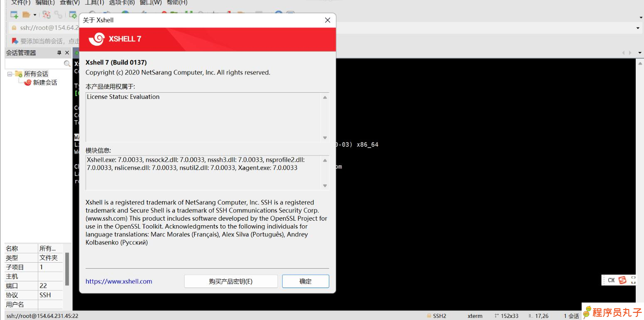644x320 pixels.
Task: Open the toolbar overflow dropdown arrow at far right
Action: click(641, 17)
